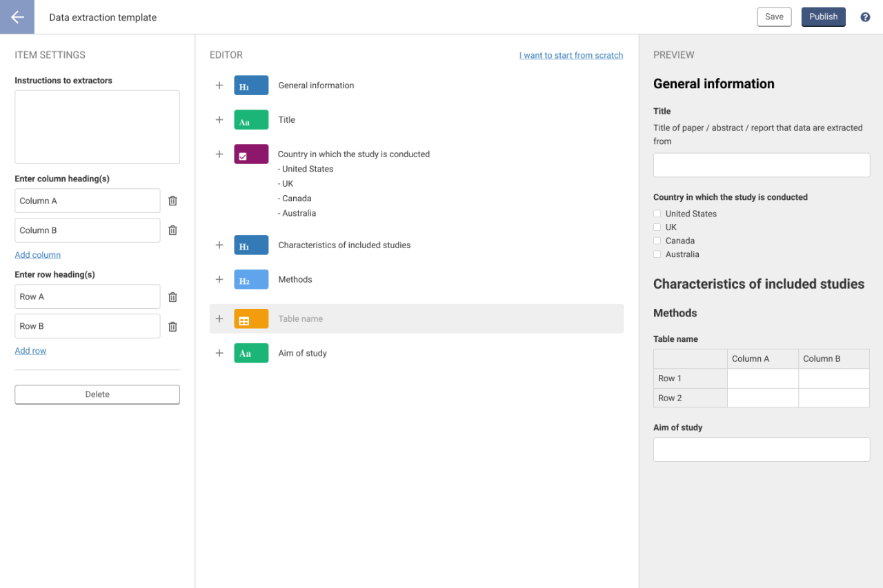Click '- Australia' option in editor
This screenshot has width=883, height=588.
tap(297, 214)
